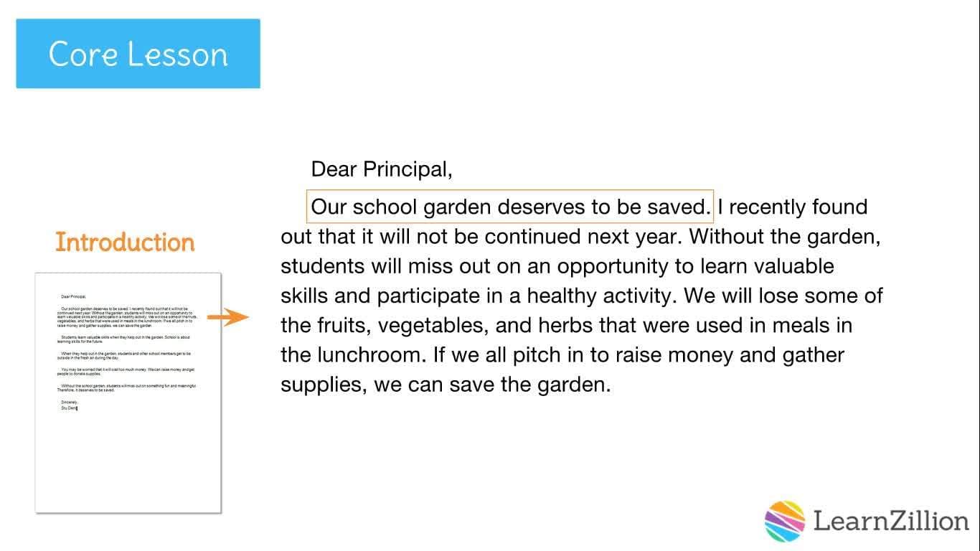
Task: Click the line starting 'skills and participate'
Action: [581, 296]
